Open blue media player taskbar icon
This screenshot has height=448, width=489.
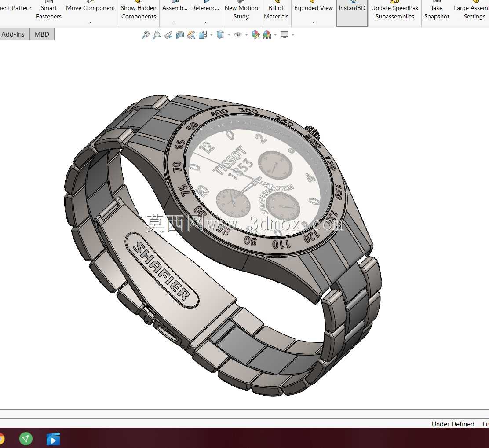click(x=53, y=439)
